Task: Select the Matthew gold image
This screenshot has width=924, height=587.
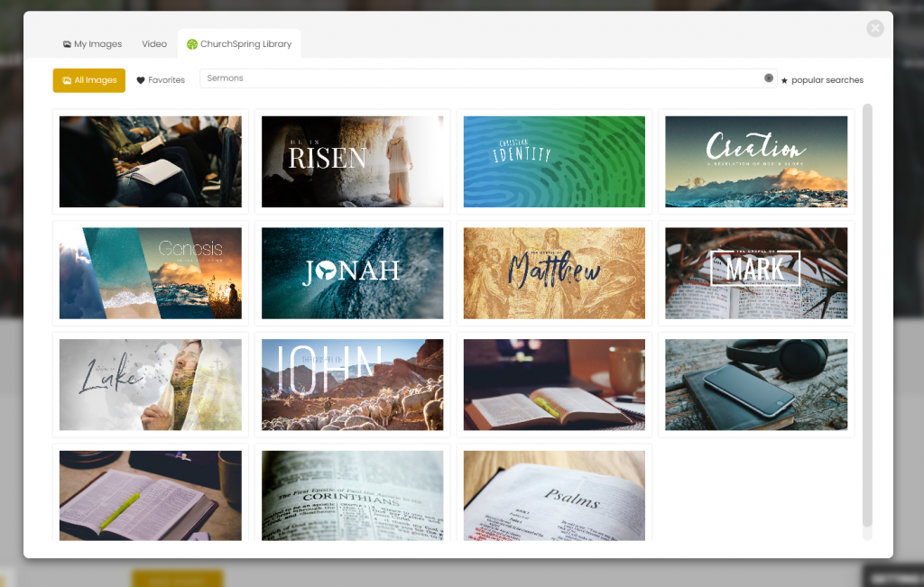Action: (554, 273)
